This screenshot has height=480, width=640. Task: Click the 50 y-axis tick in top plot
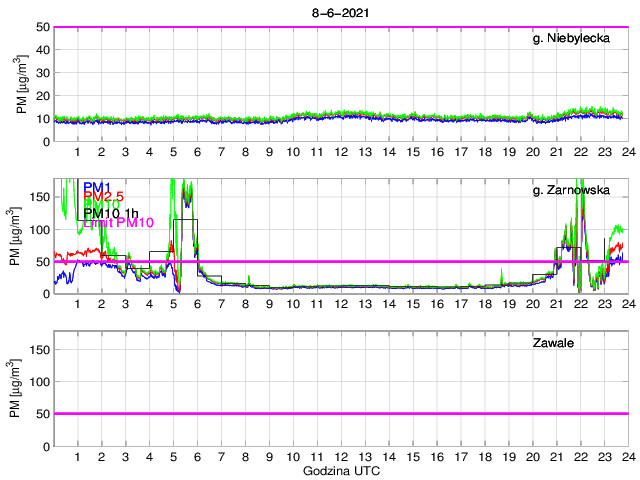(42, 27)
